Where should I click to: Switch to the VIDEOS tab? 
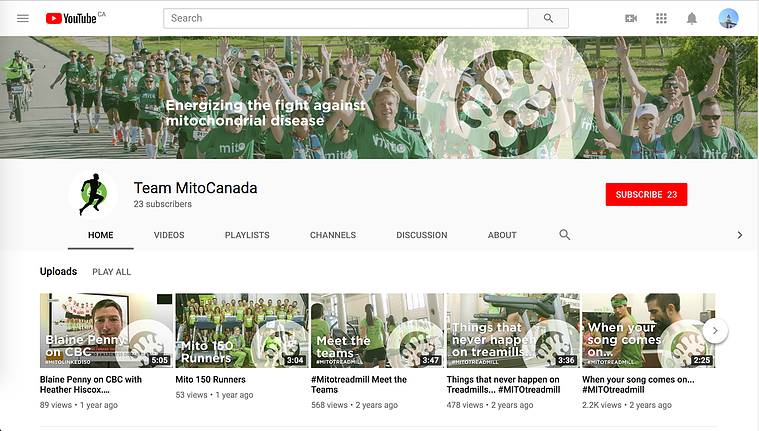tap(169, 235)
